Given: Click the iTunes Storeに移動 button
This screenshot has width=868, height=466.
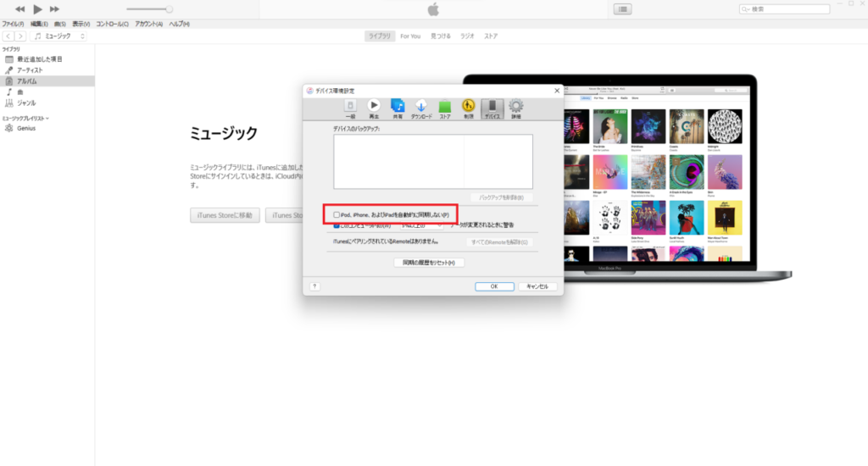Looking at the screenshot, I should coord(225,215).
